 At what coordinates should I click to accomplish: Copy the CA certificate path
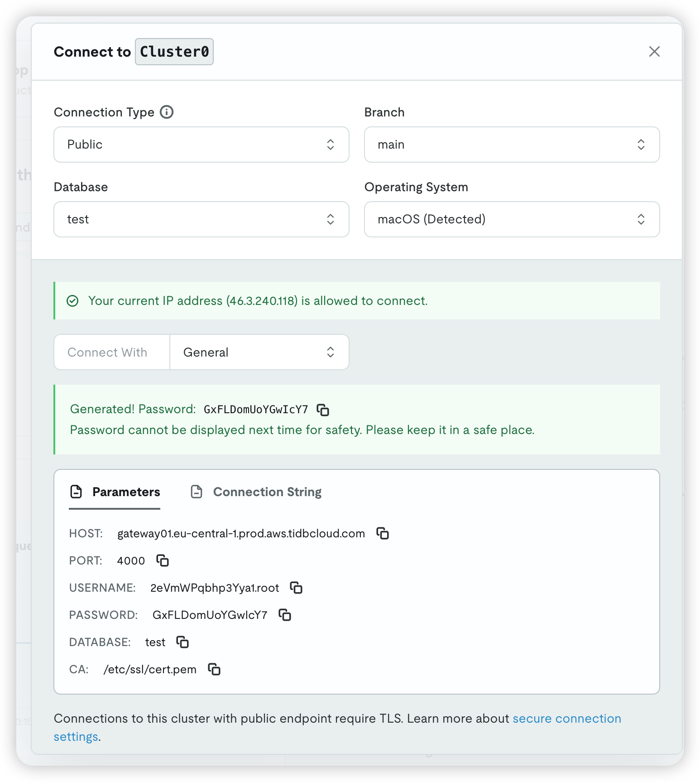pos(214,669)
